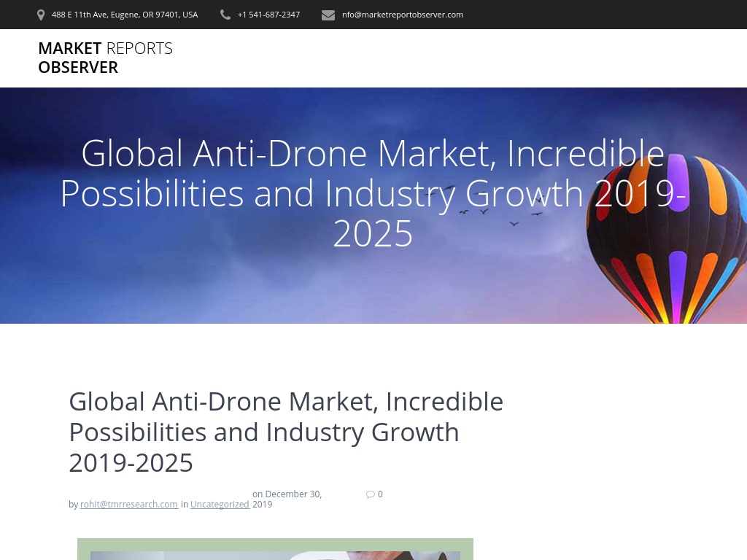Click the location pin icon in top bar
The width and height of the screenshot is (747, 560).
tap(41, 15)
